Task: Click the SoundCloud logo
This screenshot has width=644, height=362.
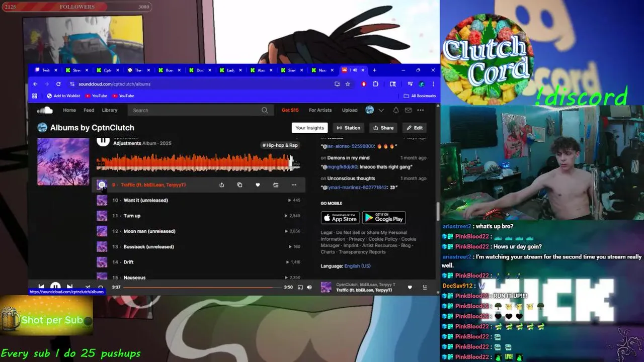Action: (45, 110)
